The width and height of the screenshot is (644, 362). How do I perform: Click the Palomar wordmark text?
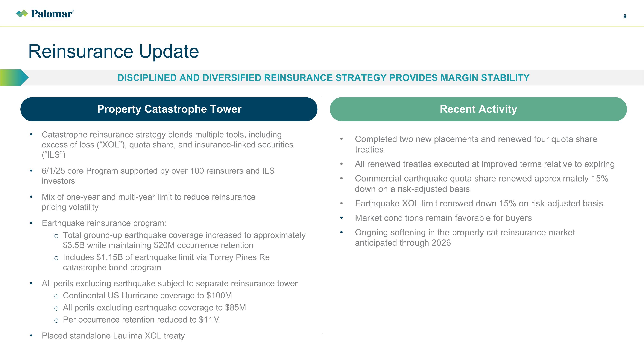tap(52, 14)
